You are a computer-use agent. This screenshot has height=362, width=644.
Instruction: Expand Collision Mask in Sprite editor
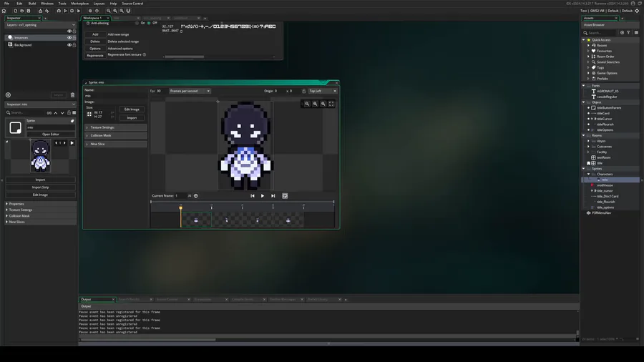click(x=116, y=135)
